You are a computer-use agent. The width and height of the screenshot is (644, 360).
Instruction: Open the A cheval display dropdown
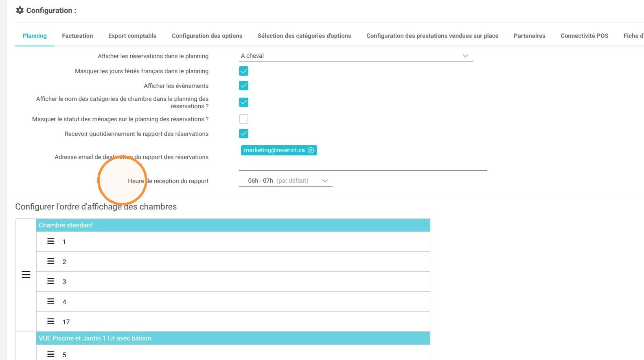[x=356, y=56]
